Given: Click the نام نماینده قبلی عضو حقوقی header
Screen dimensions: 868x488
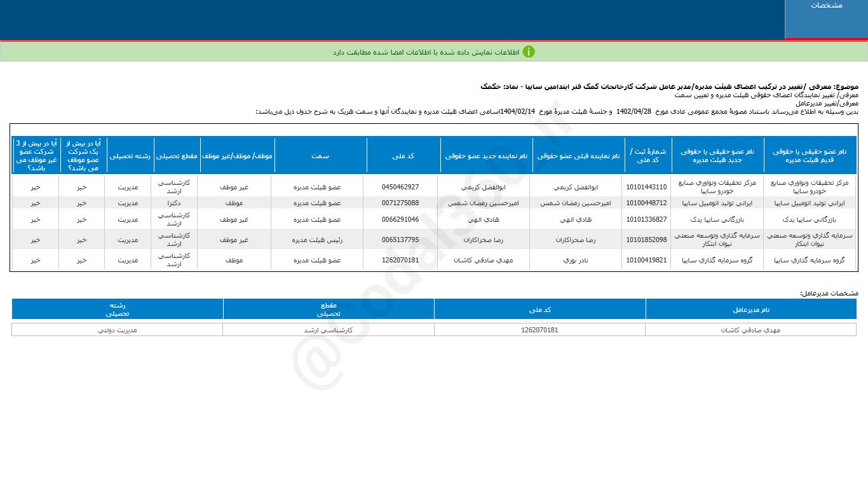Looking at the screenshot, I should coord(578,155).
